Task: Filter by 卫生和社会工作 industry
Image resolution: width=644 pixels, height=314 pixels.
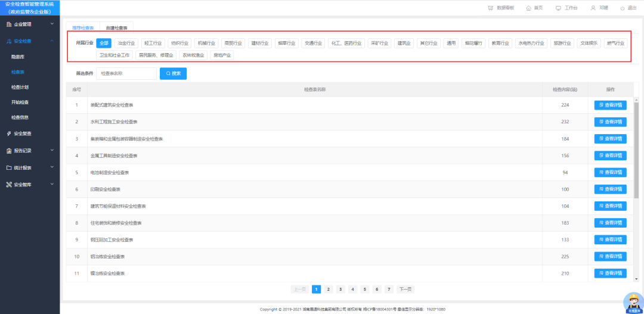Action: (x=114, y=55)
